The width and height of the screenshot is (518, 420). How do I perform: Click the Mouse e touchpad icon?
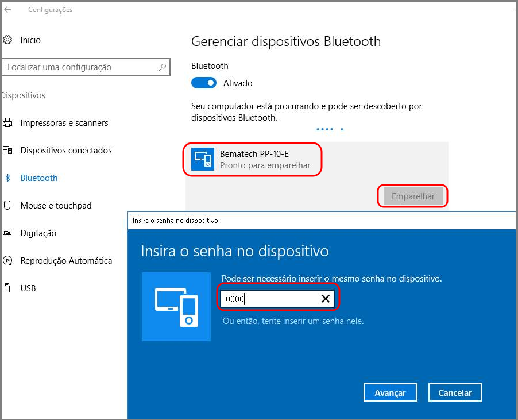click(7, 206)
